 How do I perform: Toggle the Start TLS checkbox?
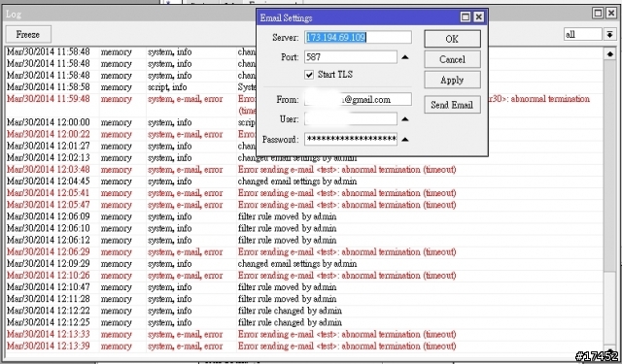(x=309, y=75)
